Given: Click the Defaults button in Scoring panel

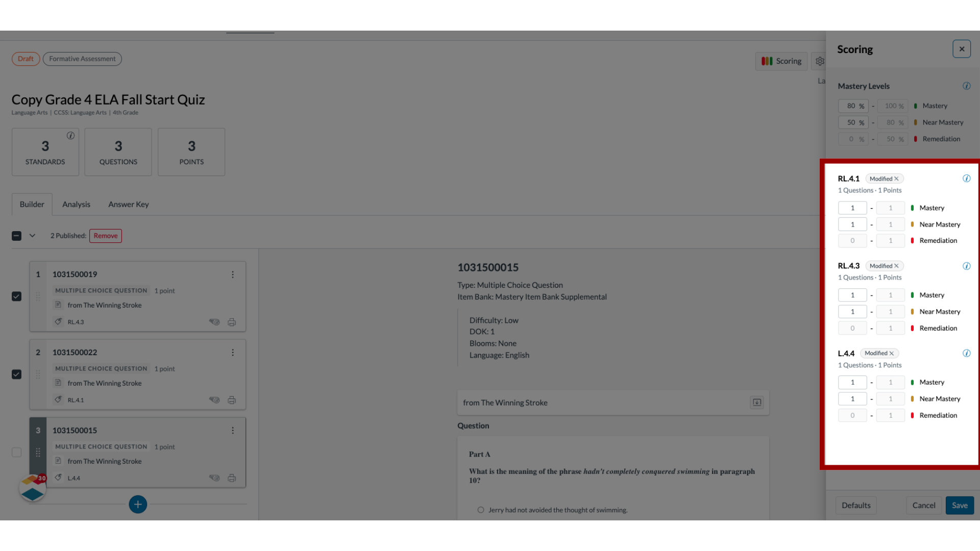Looking at the screenshot, I should click(x=856, y=505).
